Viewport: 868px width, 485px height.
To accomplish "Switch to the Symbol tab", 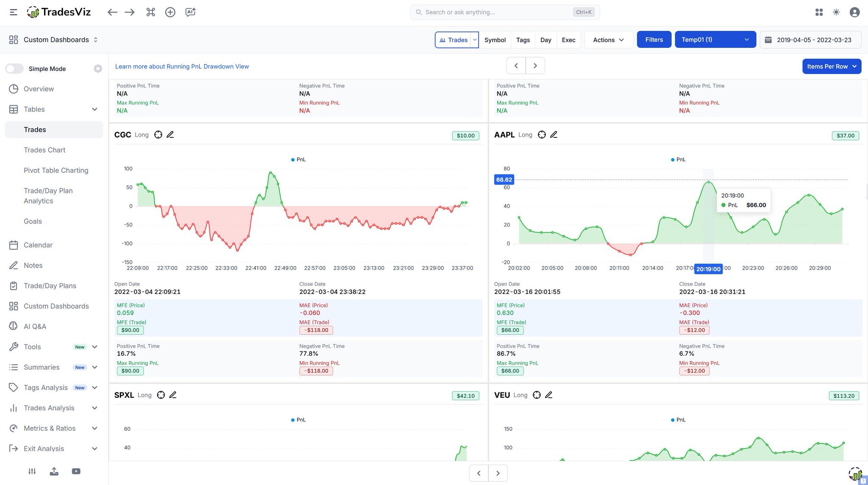I will click(495, 40).
